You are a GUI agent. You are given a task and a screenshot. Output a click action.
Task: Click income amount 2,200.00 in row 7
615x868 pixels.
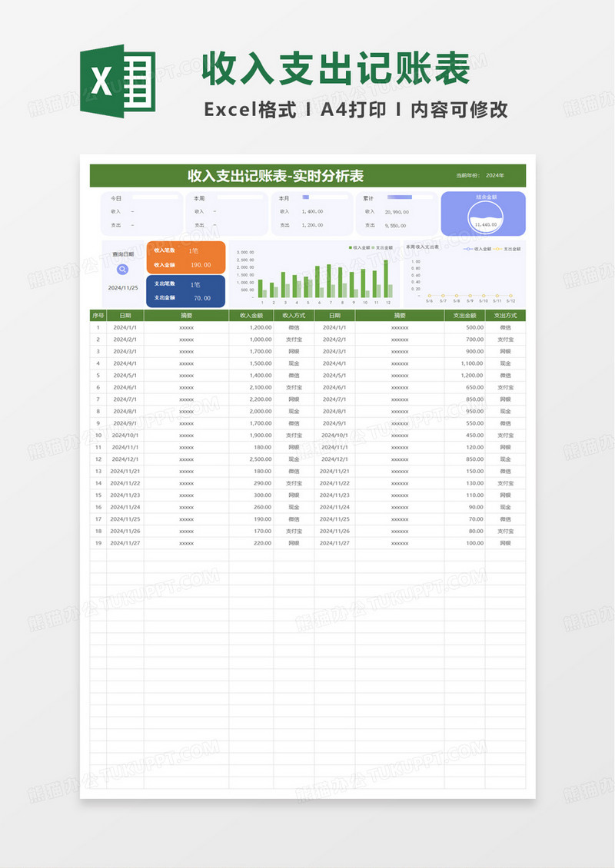click(261, 399)
